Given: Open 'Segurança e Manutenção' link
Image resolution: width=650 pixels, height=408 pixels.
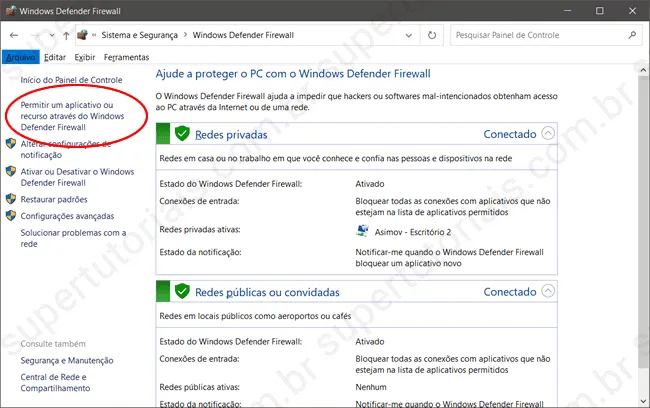Looking at the screenshot, I should coord(67,361).
